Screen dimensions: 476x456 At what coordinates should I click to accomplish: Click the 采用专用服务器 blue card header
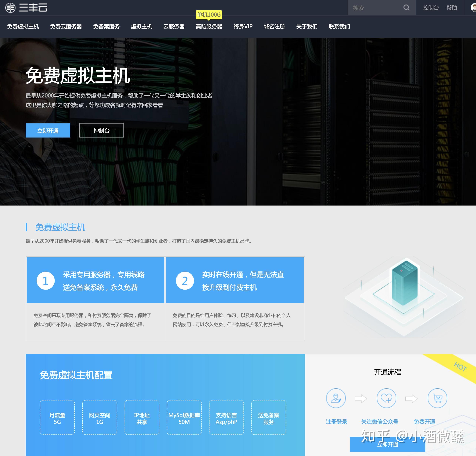[96, 280]
